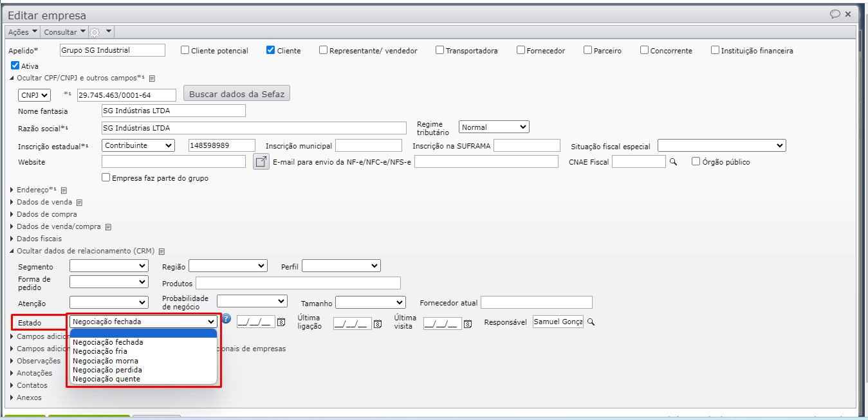The height and width of the screenshot is (420, 868).
Task: Select Negociação fechada option in list
Action: pyautogui.click(x=143, y=342)
